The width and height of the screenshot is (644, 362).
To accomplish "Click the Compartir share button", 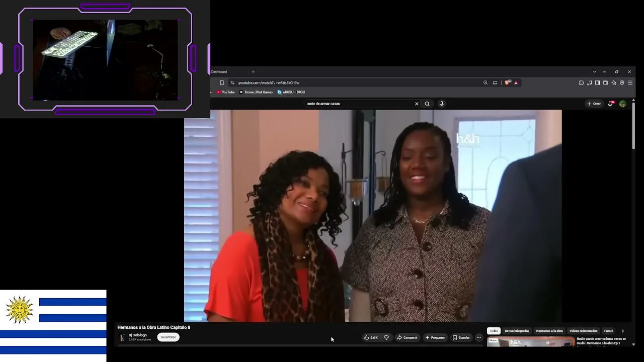I will pyautogui.click(x=407, y=337).
